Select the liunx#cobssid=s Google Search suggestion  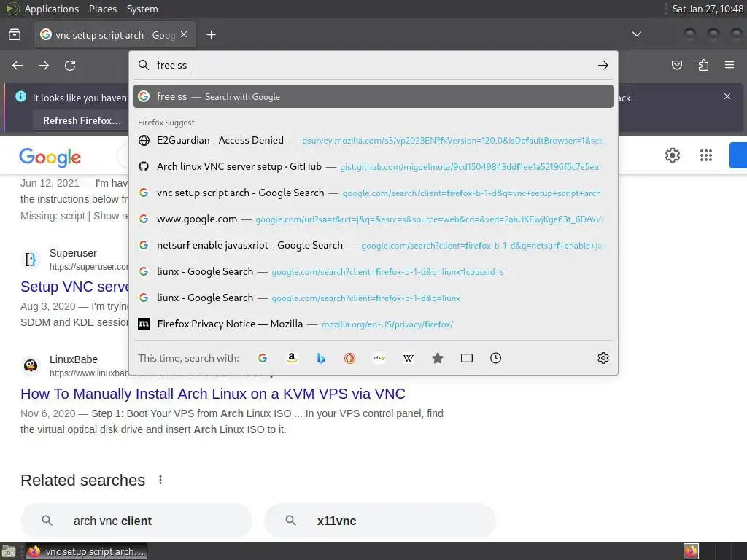373,271
